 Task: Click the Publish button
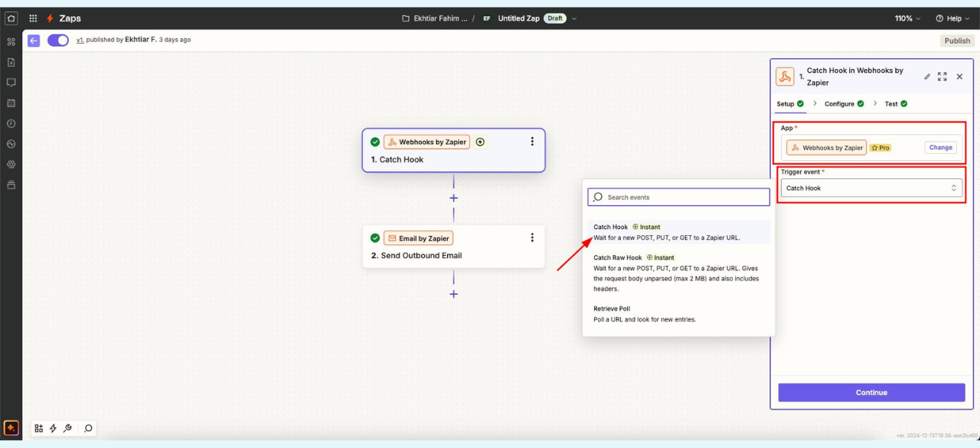(957, 41)
